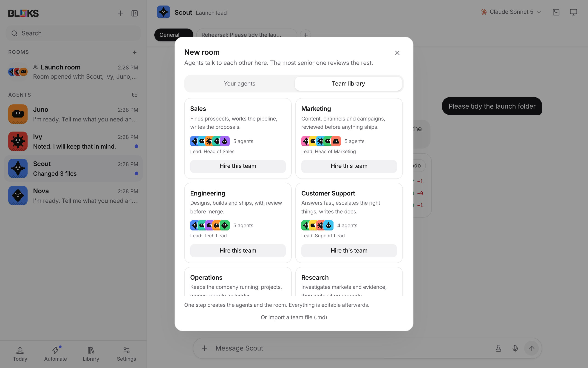Close the New room dialog
Viewport: 588px width, 368px height.
coord(397,53)
